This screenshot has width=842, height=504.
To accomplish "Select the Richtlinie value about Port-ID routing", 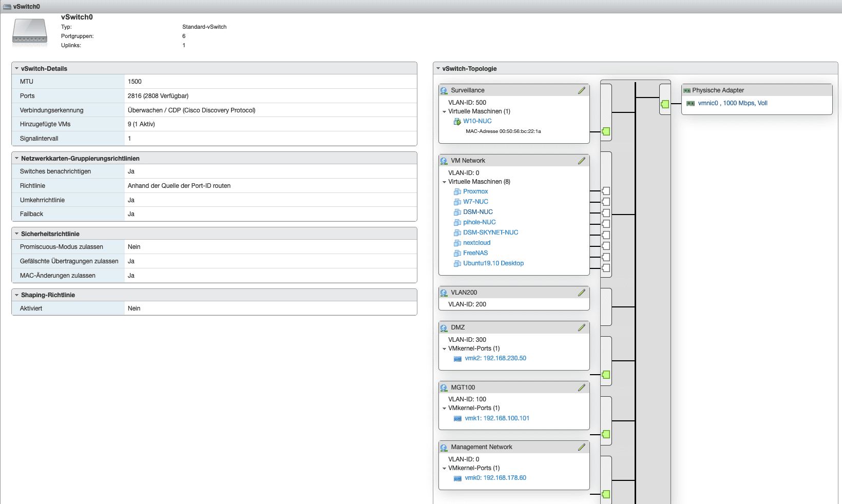I will (x=179, y=186).
